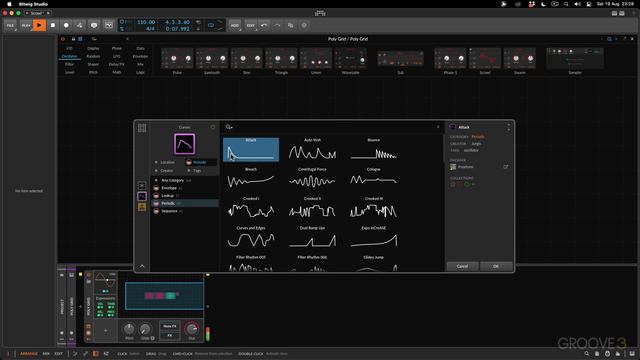Image resolution: width=640 pixels, height=360 pixels.
Task: Select the Dual Ramp Ups curve
Action: [x=312, y=238]
